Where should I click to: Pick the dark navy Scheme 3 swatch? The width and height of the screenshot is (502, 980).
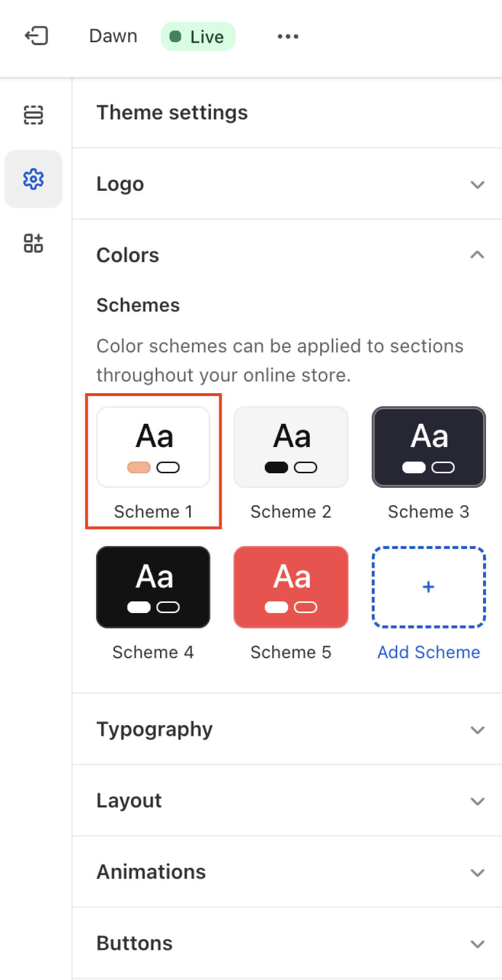[428, 447]
